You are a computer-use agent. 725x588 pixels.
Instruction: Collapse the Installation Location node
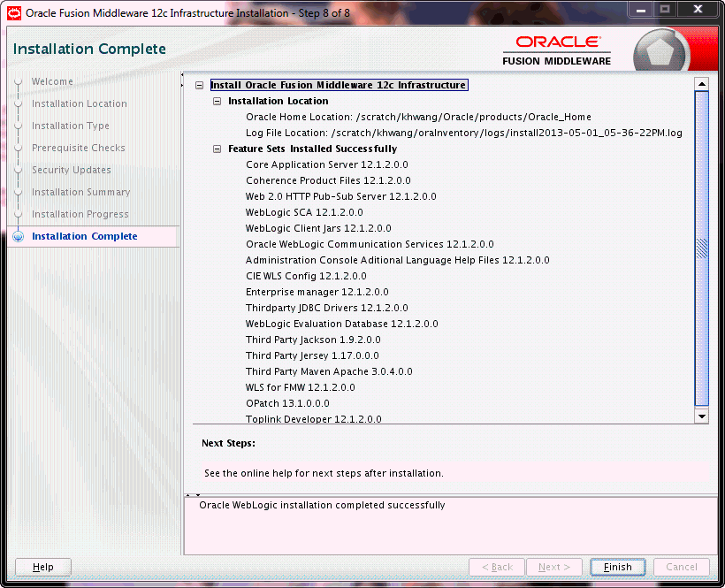(x=217, y=101)
